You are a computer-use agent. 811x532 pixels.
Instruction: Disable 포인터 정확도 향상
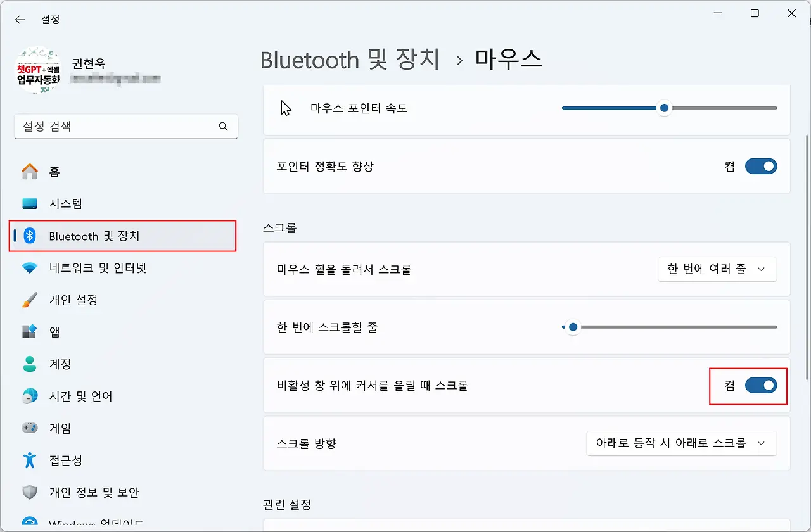click(761, 166)
